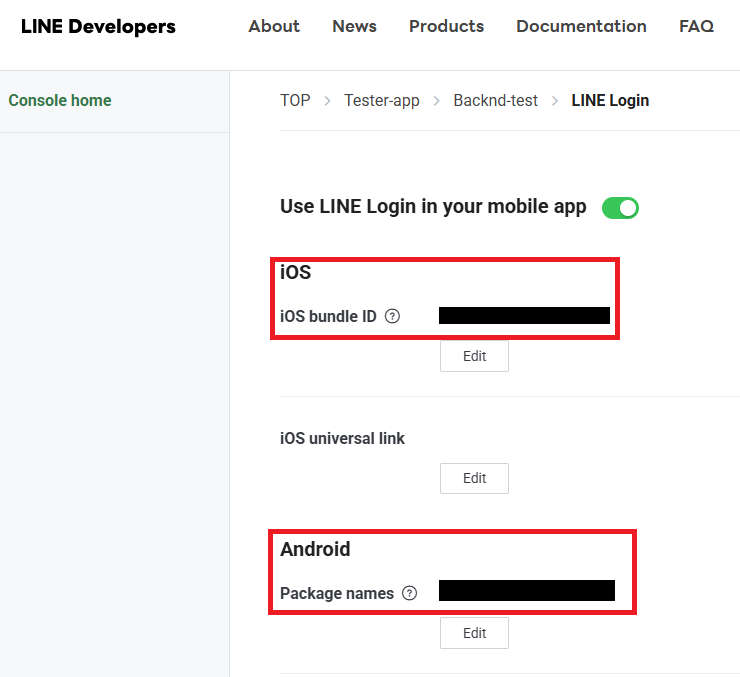
Task: Click the redacted Package names value
Action: [x=526, y=591]
